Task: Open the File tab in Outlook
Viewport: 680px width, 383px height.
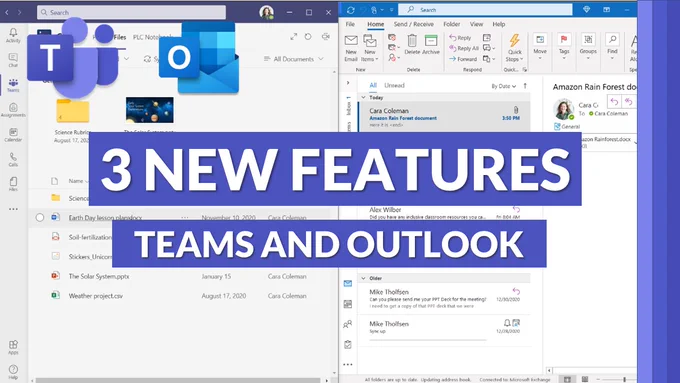Action: pyautogui.click(x=350, y=24)
